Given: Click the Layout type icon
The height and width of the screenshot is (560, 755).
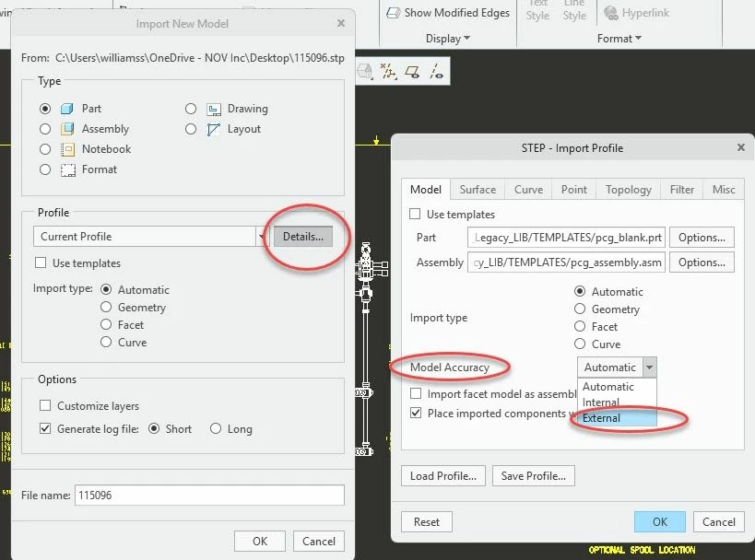Looking at the screenshot, I should 213,130.
